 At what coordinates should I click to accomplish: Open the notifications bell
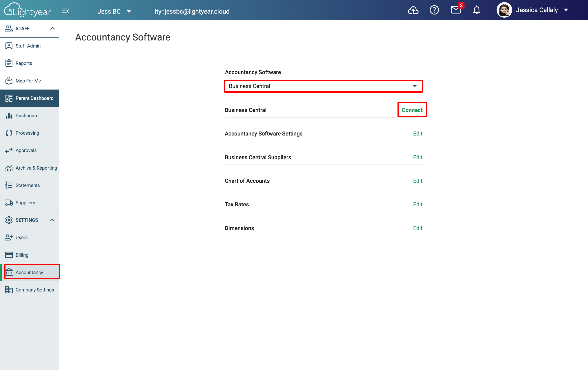coord(477,10)
